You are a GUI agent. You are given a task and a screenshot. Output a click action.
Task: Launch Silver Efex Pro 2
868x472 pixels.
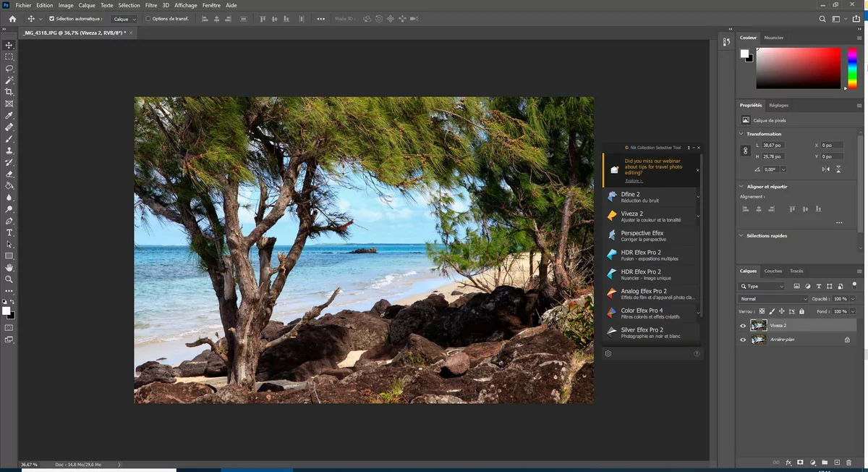tap(650, 332)
